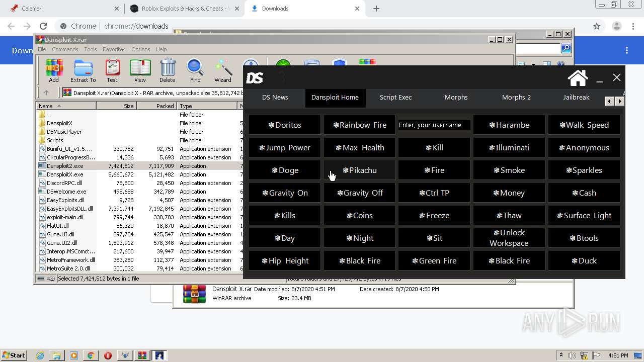Open the Find tool in WinRAR
Viewport: 644px width, 362px height.
tap(195, 70)
